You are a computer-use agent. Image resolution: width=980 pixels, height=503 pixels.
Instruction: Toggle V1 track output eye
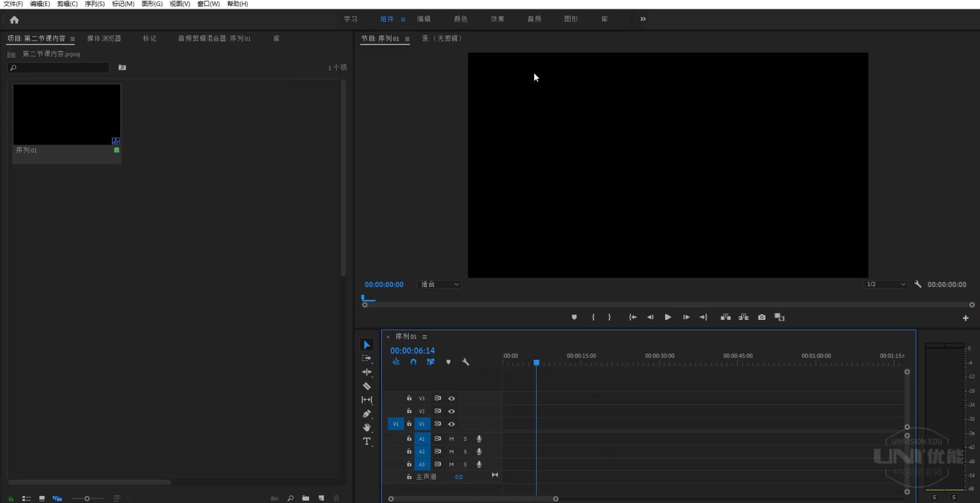(x=452, y=424)
